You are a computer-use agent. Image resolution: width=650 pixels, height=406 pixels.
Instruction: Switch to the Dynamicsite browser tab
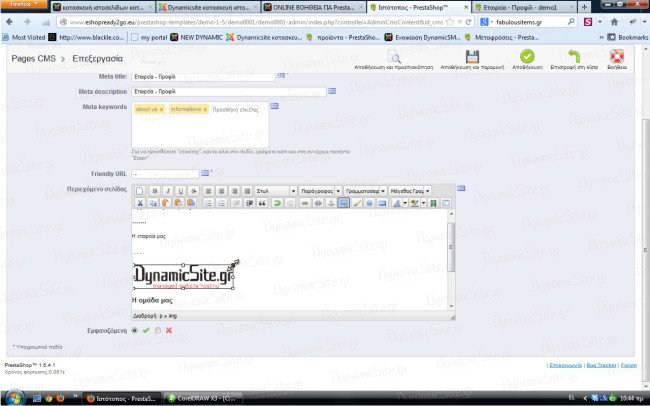tap(209, 7)
